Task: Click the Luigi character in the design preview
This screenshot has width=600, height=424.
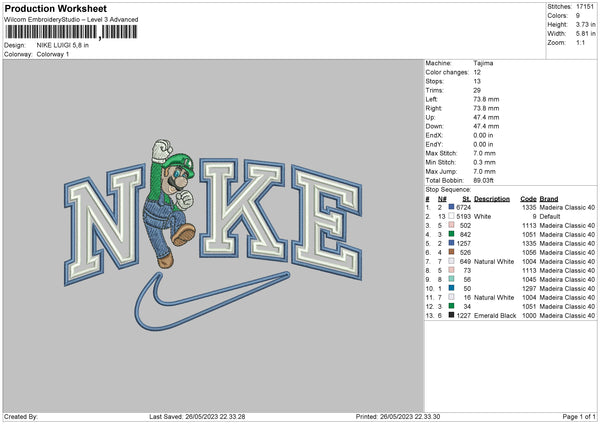Action: pyautogui.click(x=171, y=203)
